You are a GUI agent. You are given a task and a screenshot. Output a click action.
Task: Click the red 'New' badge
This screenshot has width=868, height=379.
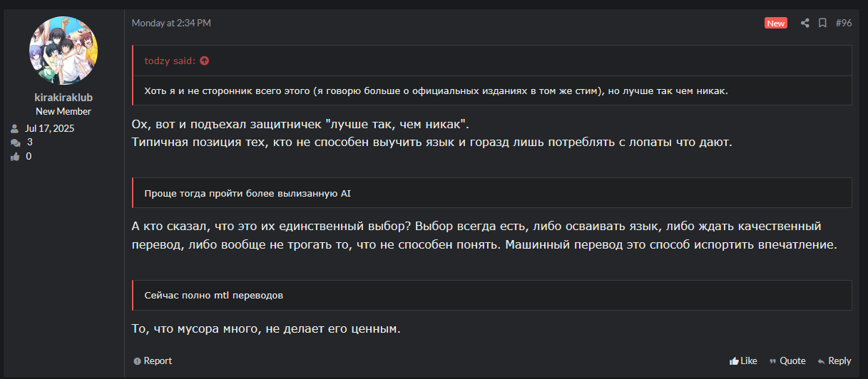[x=775, y=23]
